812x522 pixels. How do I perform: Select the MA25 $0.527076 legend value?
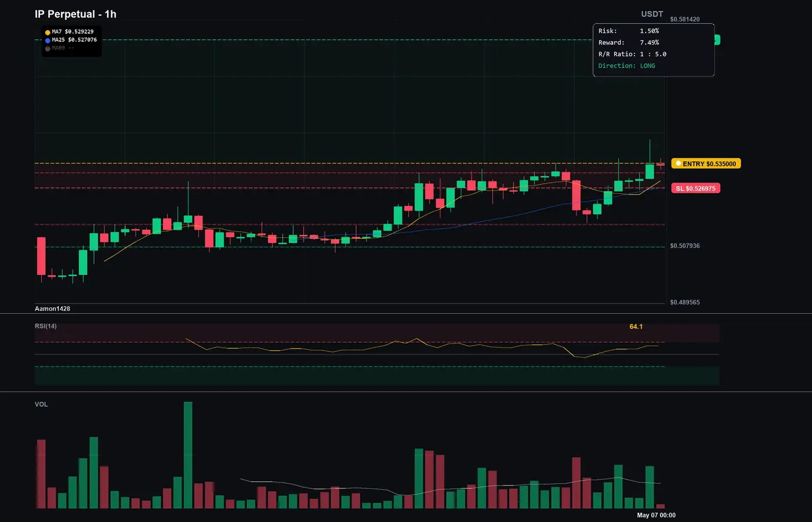coord(74,40)
